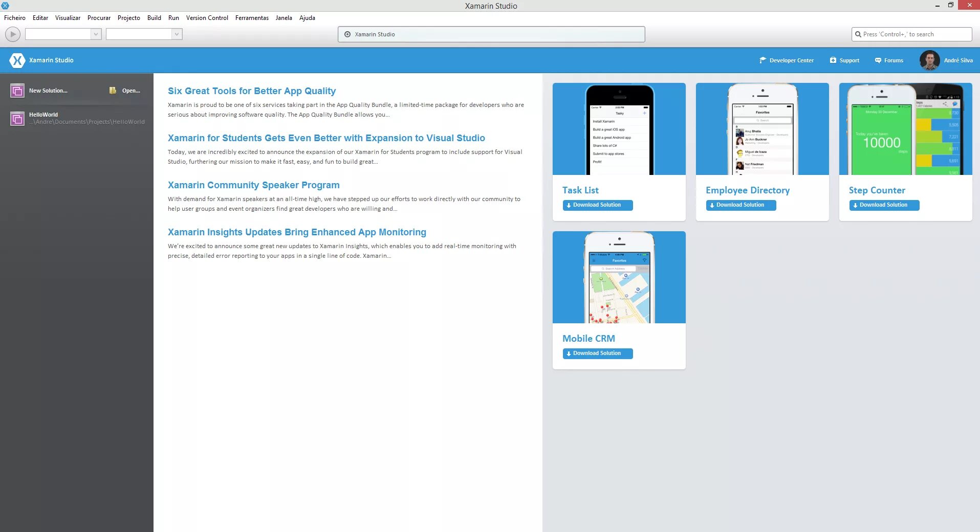The height and width of the screenshot is (532, 980).
Task: Click the Employee Directory title
Action: [x=748, y=190]
